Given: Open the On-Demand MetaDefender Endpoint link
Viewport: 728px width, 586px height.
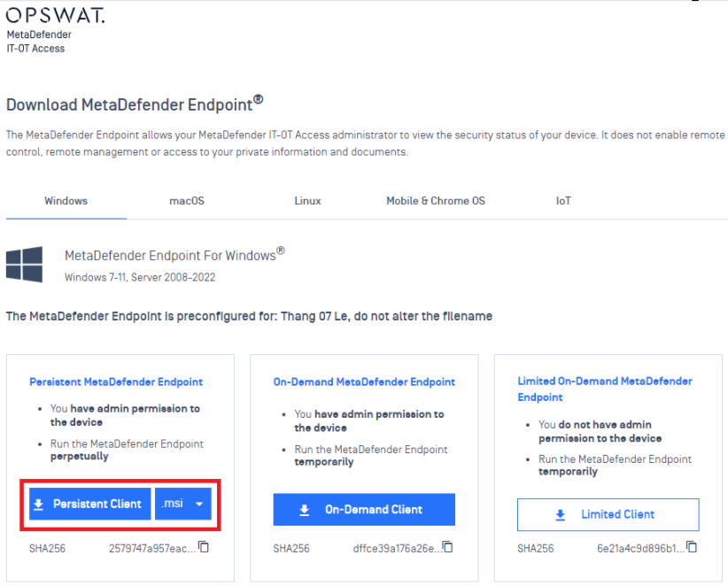Looking at the screenshot, I should 364,382.
